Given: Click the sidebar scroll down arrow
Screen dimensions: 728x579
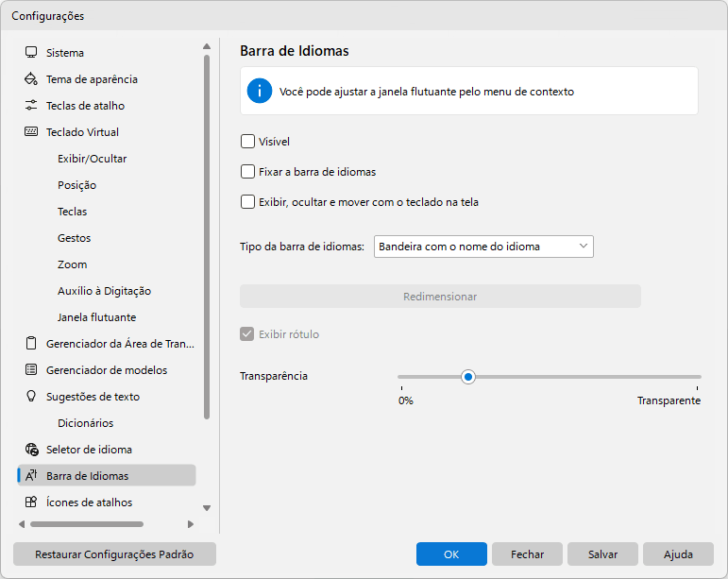Looking at the screenshot, I should [207, 508].
